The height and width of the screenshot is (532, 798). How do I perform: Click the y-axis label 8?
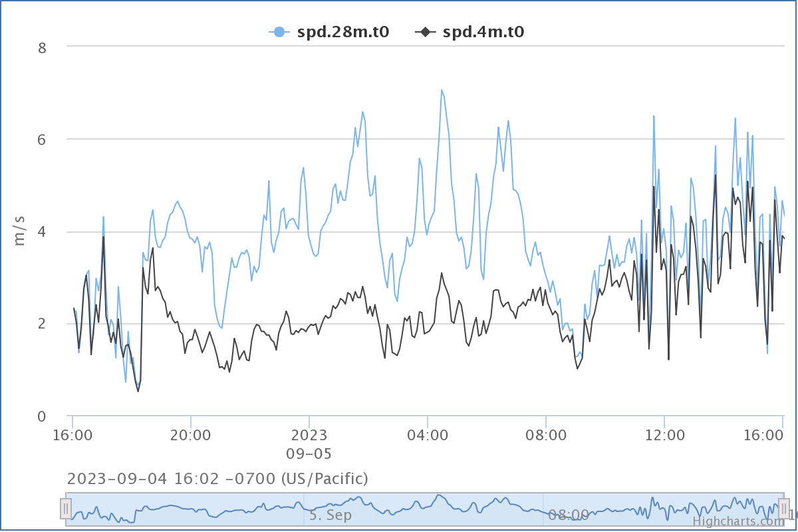(41, 48)
